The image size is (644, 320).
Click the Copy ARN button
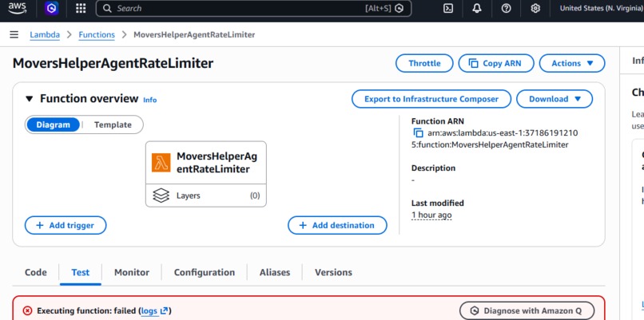click(x=496, y=63)
